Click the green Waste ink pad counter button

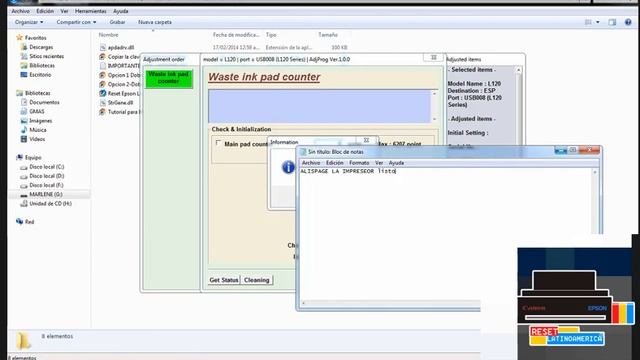(169, 78)
